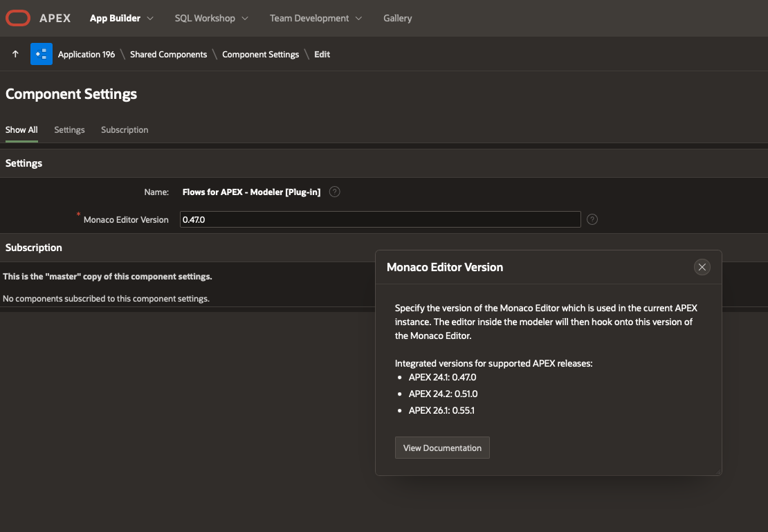Switch to the Settings tab
The width and height of the screenshot is (768, 532).
tap(69, 130)
